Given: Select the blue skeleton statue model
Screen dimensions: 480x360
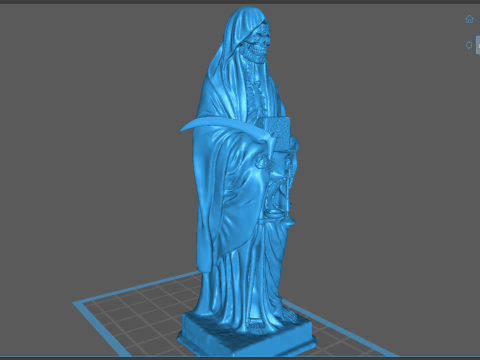Looking at the screenshot, I should coord(246,180).
